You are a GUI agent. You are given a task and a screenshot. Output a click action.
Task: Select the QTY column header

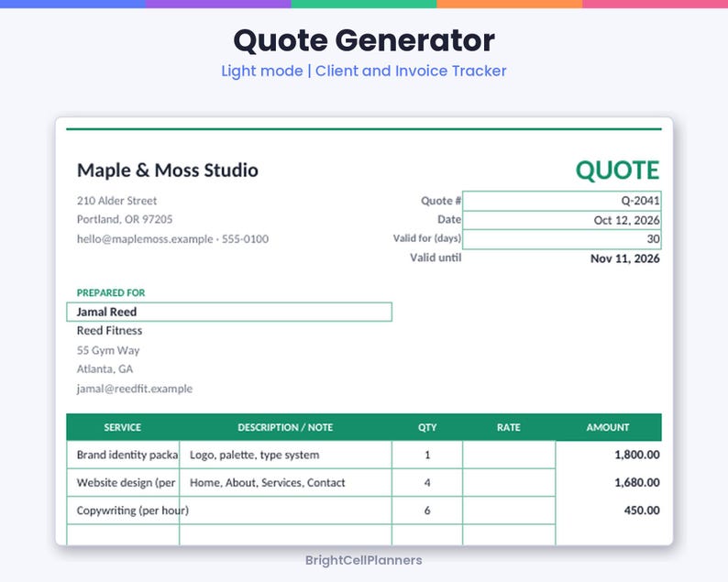(x=427, y=427)
